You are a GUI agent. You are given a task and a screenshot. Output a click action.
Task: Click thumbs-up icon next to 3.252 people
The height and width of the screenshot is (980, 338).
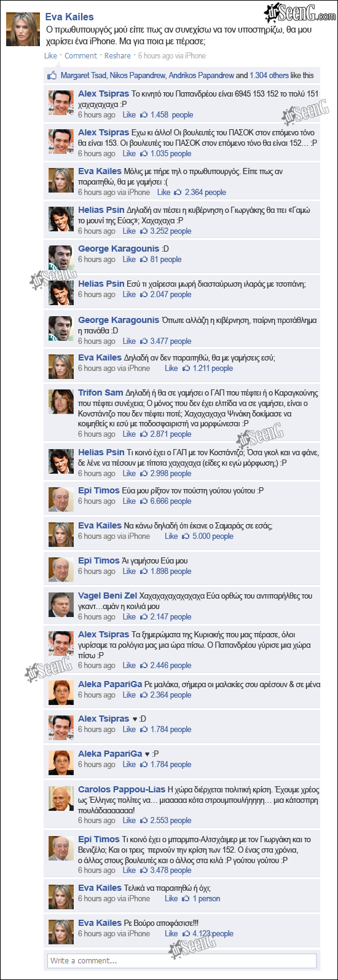point(144,231)
